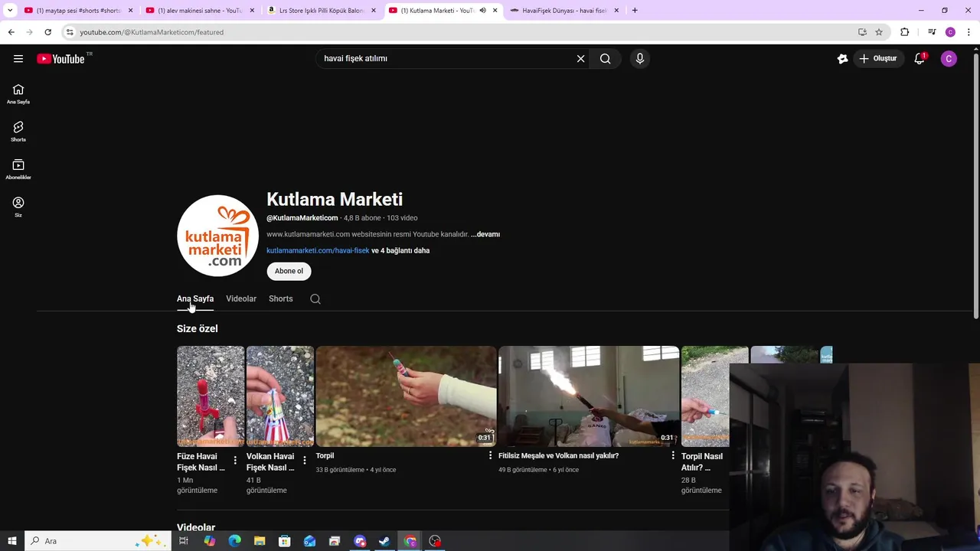Select the channel's Ana Sayfa tab
Screen dimensions: 980x551
click(x=195, y=298)
